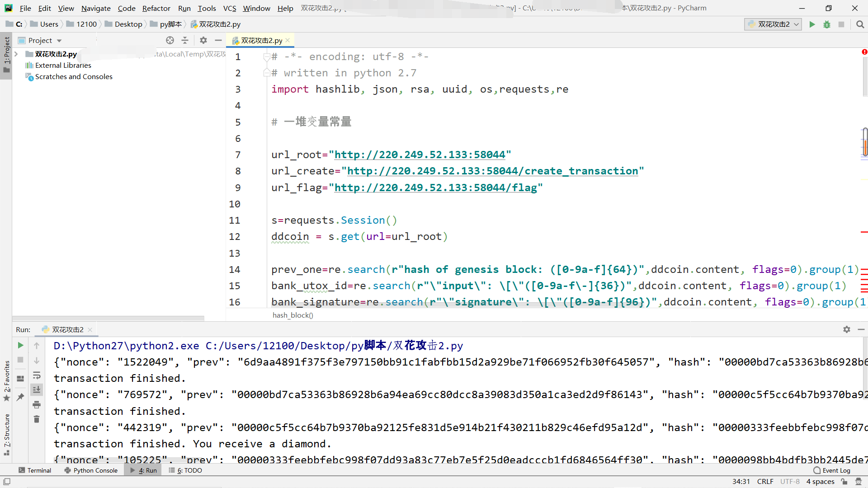Expand the 双花攻击2.py project tree node
Viewport: 868px width, 488px height.
click(x=16, y=54)
